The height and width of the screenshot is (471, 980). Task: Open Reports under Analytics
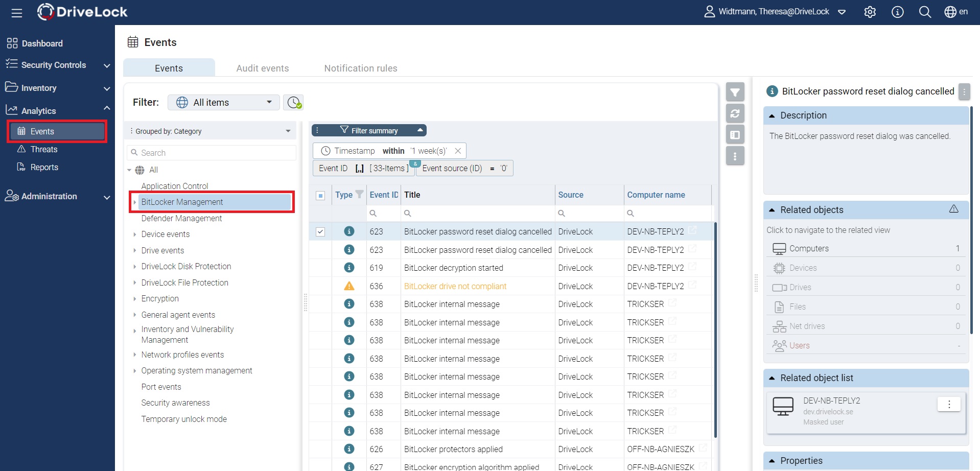click(44, 167)
